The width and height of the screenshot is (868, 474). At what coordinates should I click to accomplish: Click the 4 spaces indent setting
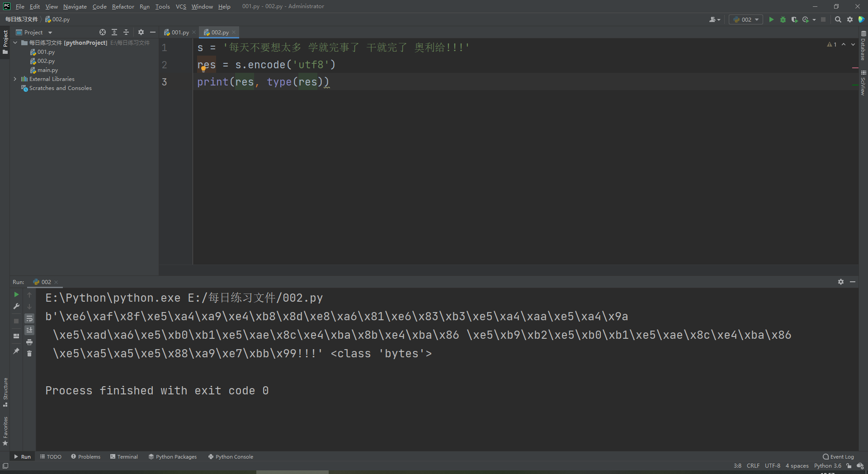tap(797, 466)
